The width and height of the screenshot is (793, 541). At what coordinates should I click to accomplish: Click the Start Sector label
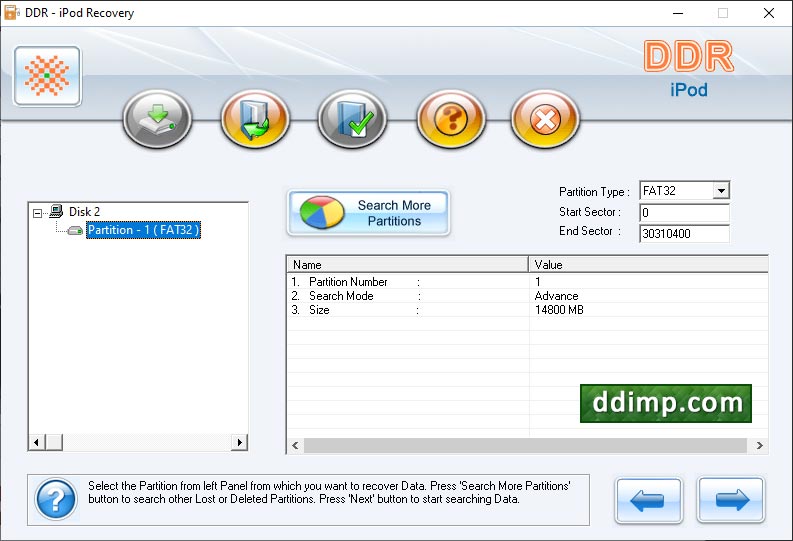point(590,212)
